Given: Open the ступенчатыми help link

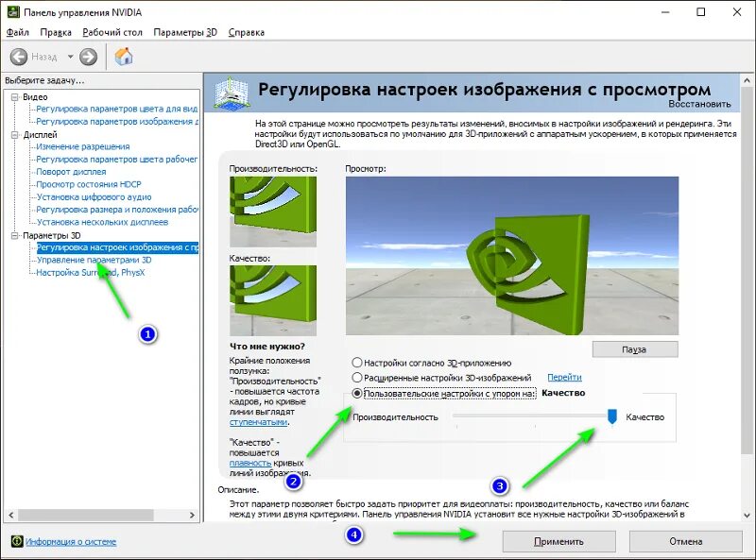Looking at the screenshot, I should pyautogui.click(x=258, y=422).
